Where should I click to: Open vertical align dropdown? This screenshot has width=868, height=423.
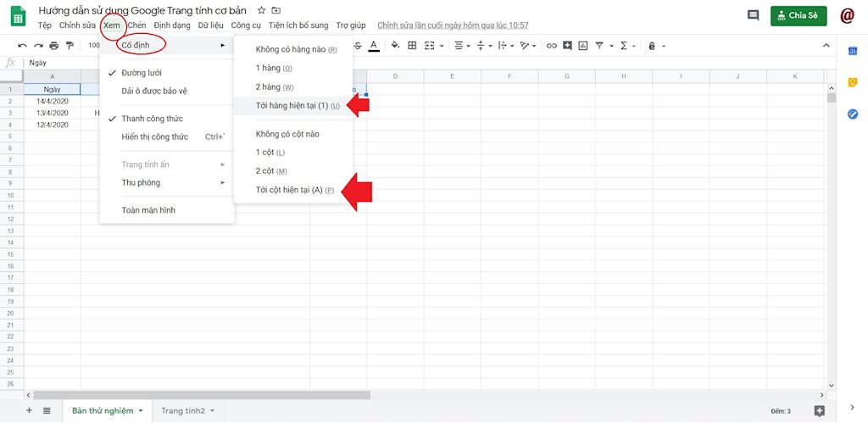(x=483, y=46)
